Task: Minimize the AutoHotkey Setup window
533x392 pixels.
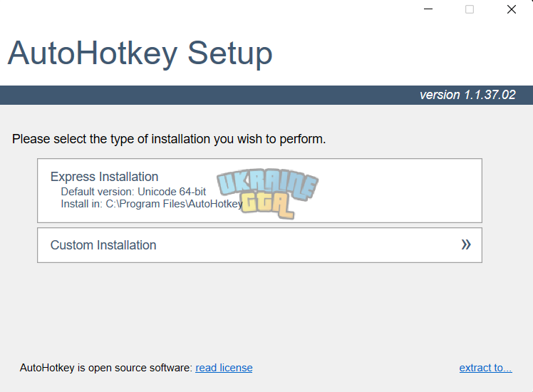Action: pos(428,9)
